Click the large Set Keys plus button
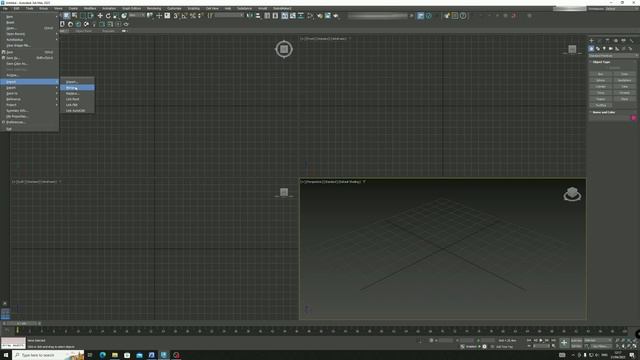640x360 pixels. click(564, 342)
